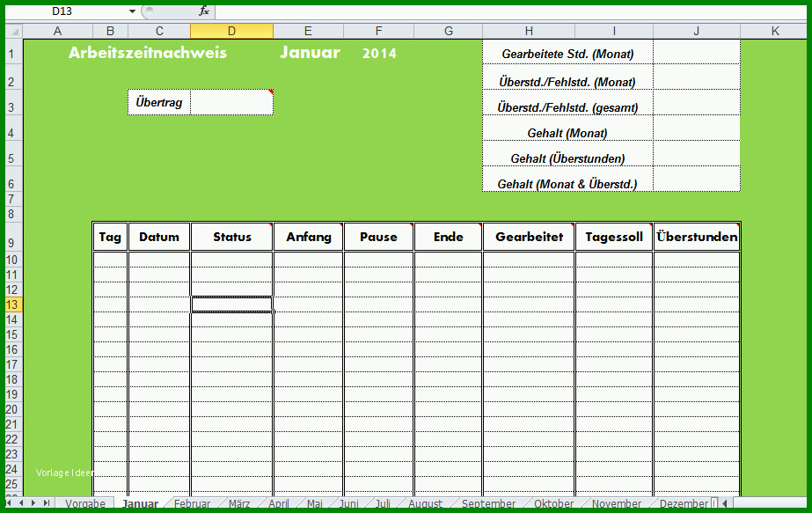Click the Überstunden column header cell
The width and height of the screenshot is (812, 513).
[x=697, y=237]
